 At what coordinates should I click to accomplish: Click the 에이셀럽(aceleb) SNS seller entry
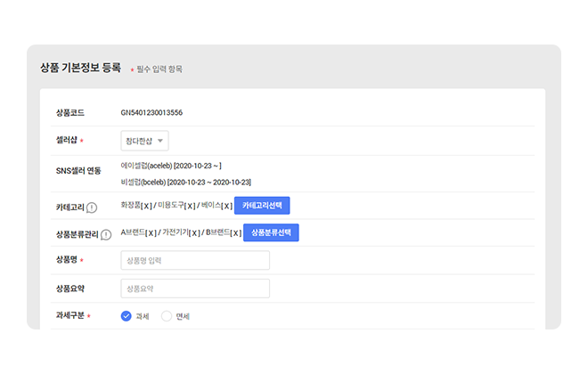coord(171,166)
